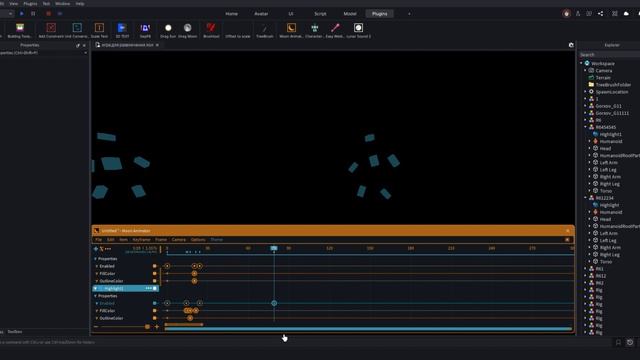Viewport: 640px width, 360px height.
Task: Open the Help menu in menu bar
Action: pyautogui.click(x=80, y=3)
